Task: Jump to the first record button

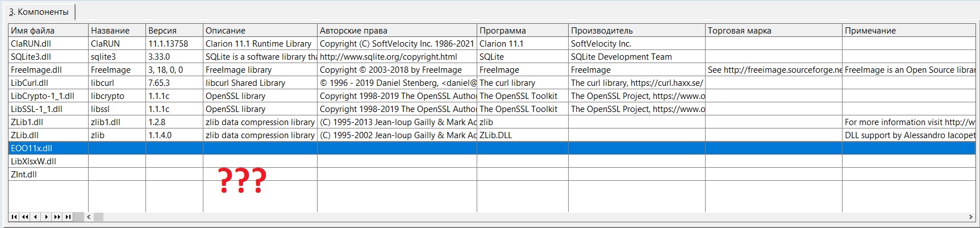Action: 14,217
